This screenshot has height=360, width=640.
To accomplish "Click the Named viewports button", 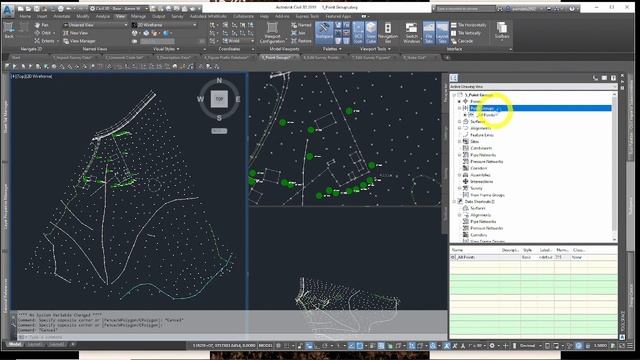I will (301, 25).
